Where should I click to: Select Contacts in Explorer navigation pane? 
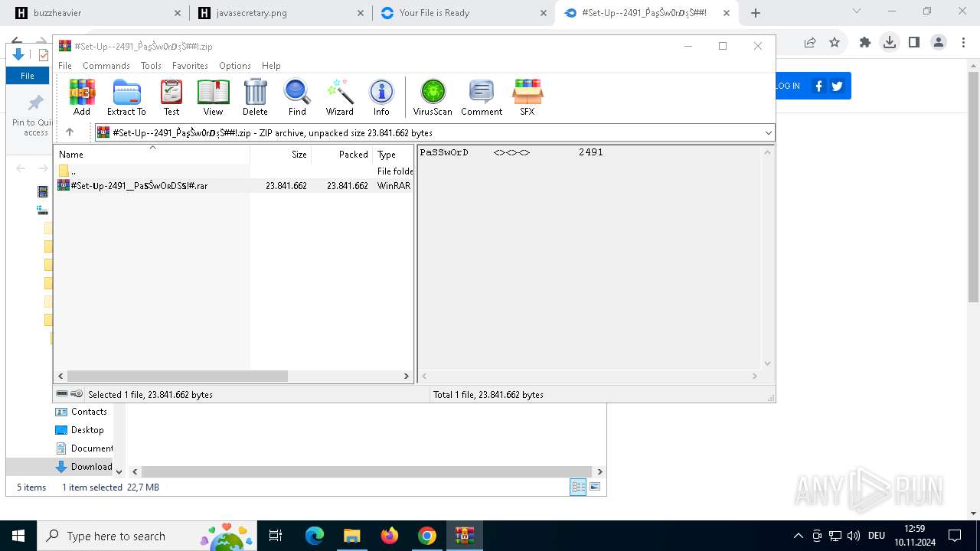coord(83,412)
